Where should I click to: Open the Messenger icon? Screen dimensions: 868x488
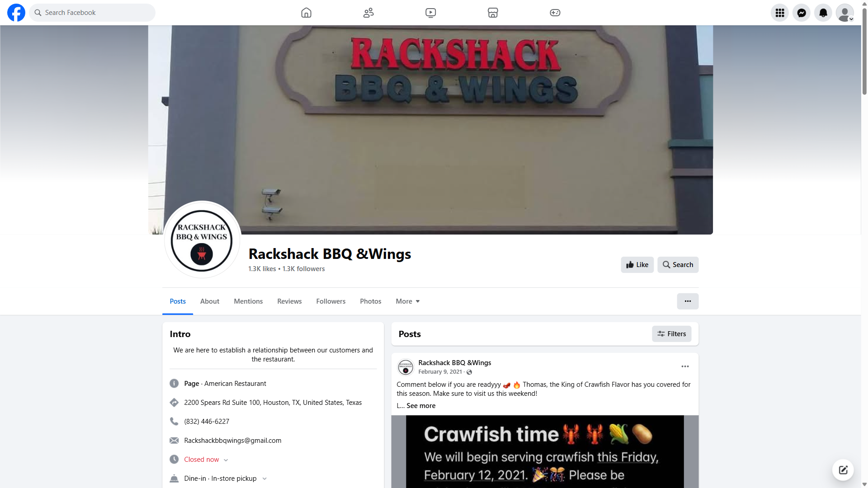tap(802, 13)
